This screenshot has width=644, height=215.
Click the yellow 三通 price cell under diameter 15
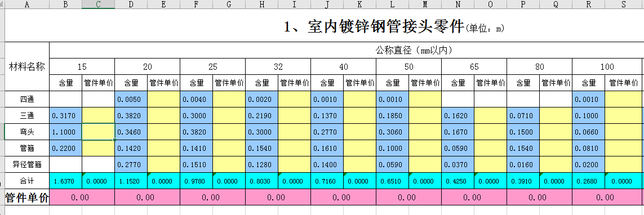tap(98, 116)
